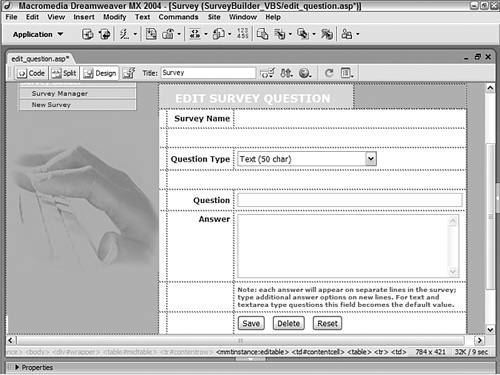The height and width of the screenshot is (375, 500).
Task: Click the Recordset Paging icon
Action: point(195,34)
